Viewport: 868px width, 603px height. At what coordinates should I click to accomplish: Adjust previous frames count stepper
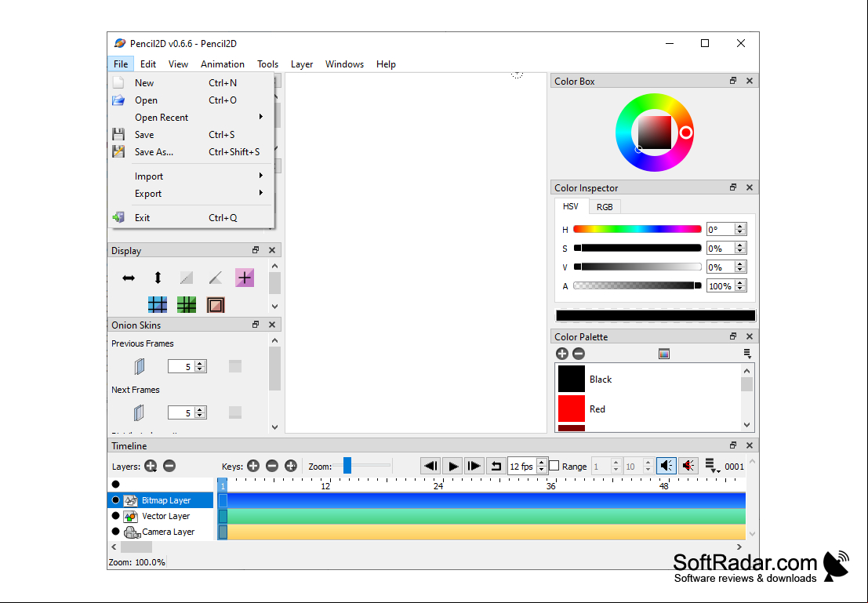click(201, 366)
